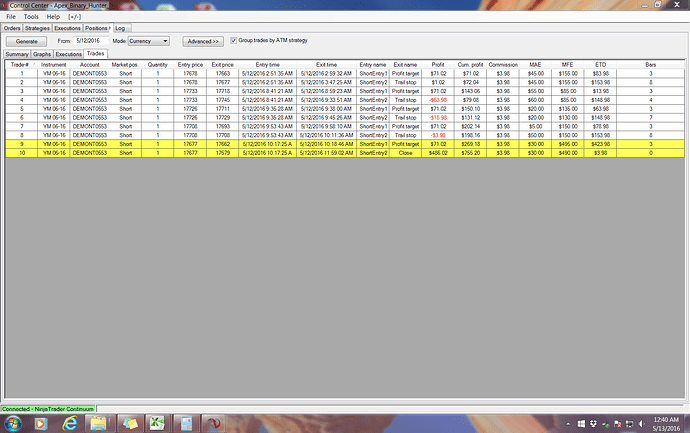Open File Explorer folder icon in taskbar
The width and height of the screenshot is (690, 433).
coord(98,424)
